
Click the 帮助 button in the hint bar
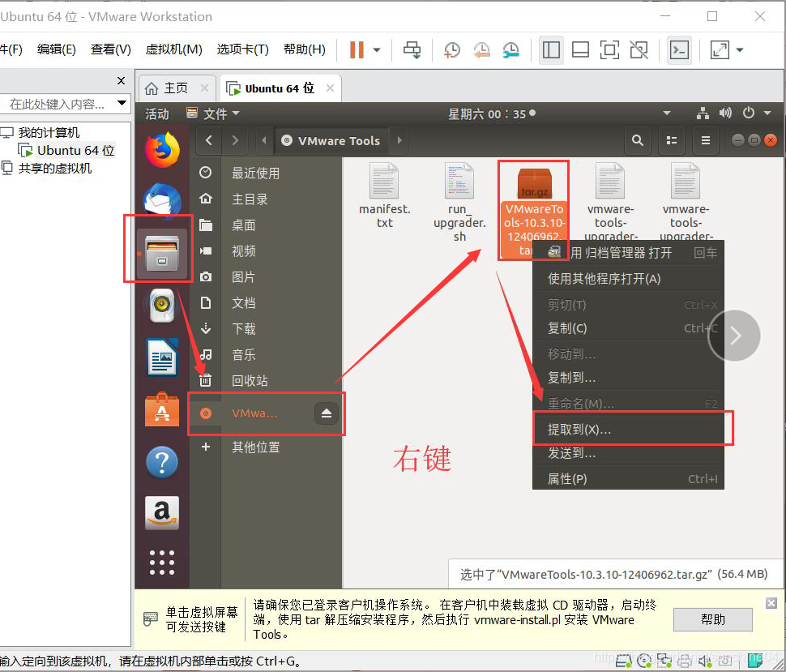(x=712, y=620)
